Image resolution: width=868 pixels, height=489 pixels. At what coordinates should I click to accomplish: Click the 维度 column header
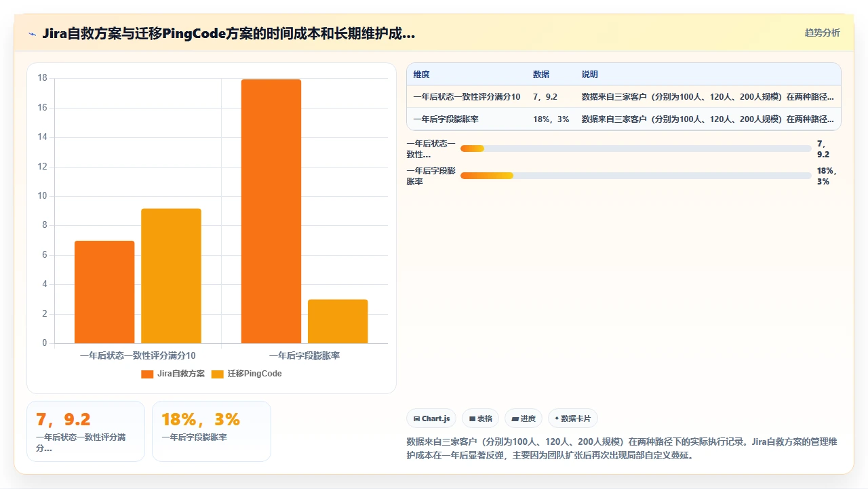pos(421,75)
